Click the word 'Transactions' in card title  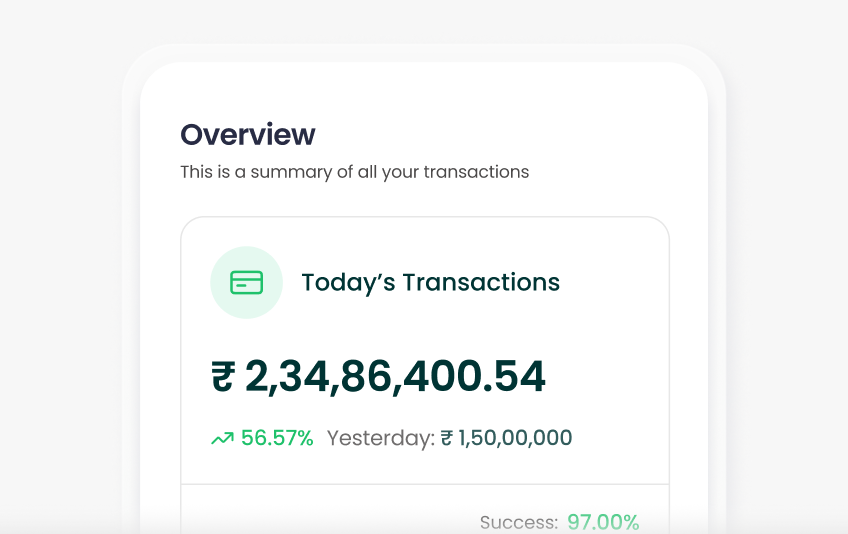481,283
